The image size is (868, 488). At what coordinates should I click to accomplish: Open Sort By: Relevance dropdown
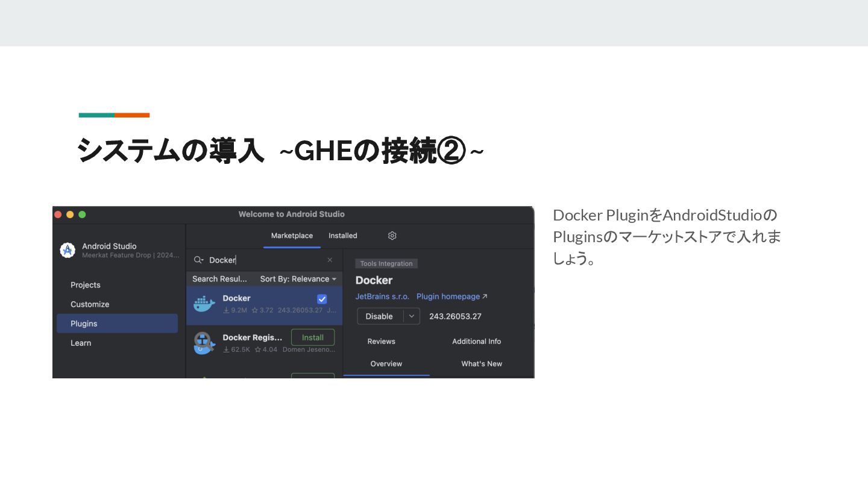298,279
